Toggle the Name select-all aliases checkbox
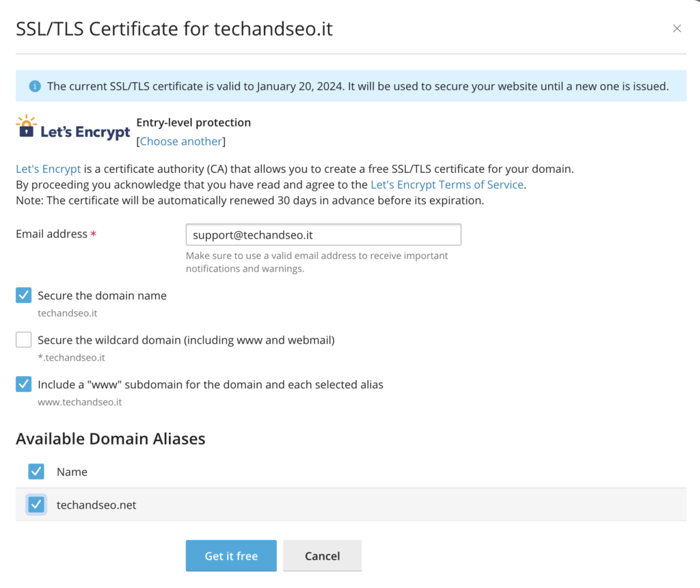Viewport: 700px width, 588px height. pyautogui.click(x=36, y=472)
